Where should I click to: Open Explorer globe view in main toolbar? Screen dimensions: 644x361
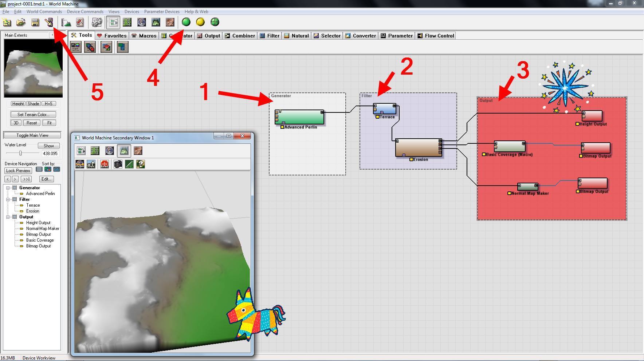point(141,23)
